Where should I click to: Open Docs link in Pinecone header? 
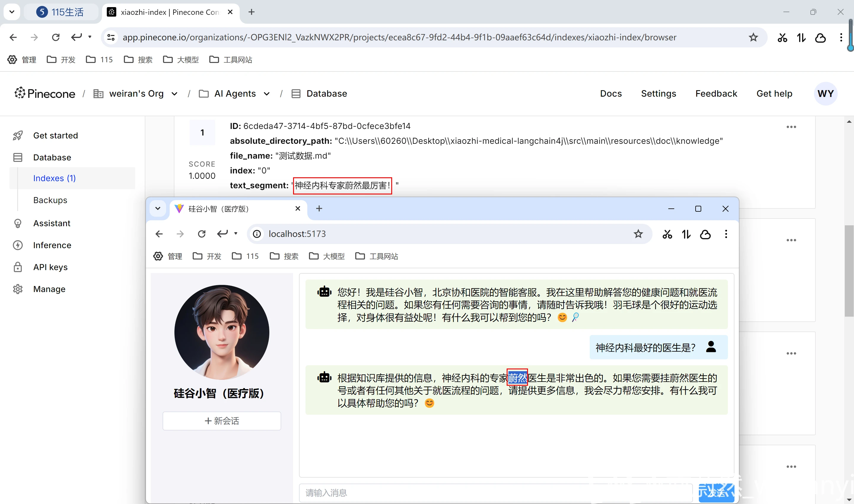pyautogui.click(x=611, y=93)
